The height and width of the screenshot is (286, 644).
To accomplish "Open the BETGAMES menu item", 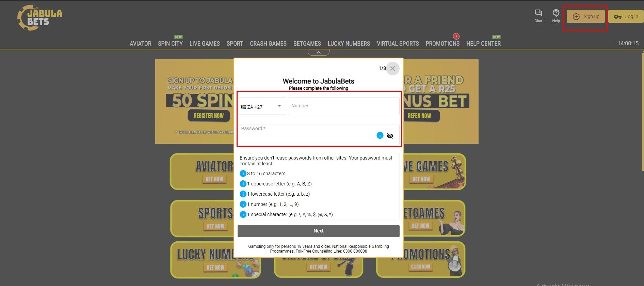I will (307, 44).
